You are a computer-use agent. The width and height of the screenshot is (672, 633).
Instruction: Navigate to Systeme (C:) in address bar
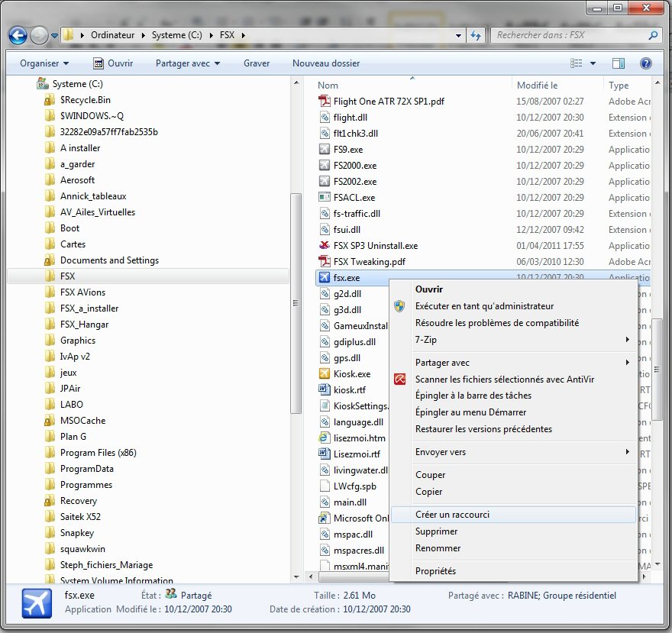176,35
